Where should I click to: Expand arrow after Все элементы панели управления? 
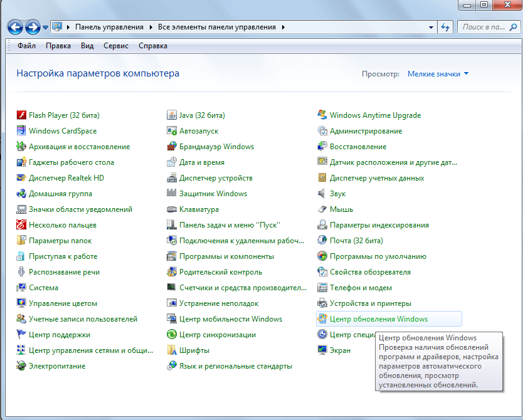coord(283,28)
